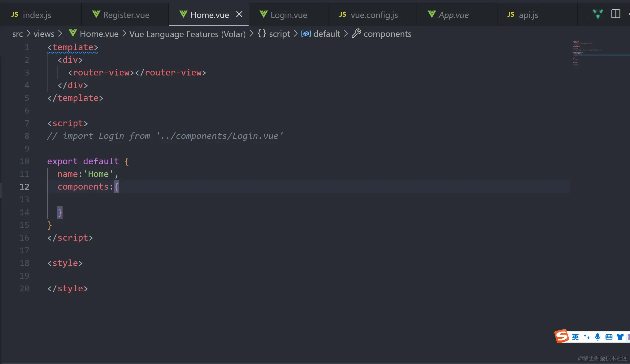Toggle Sogou English/Chinese mode 英
This screenshot has width=630, height=364.
click(575, 337)
